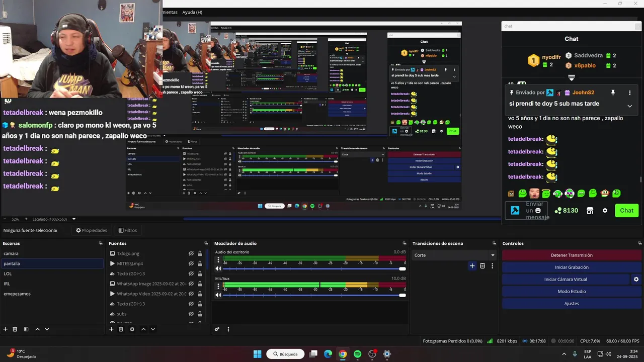
Task: Open virtual camera settings gear
Action: click(636, 280)
